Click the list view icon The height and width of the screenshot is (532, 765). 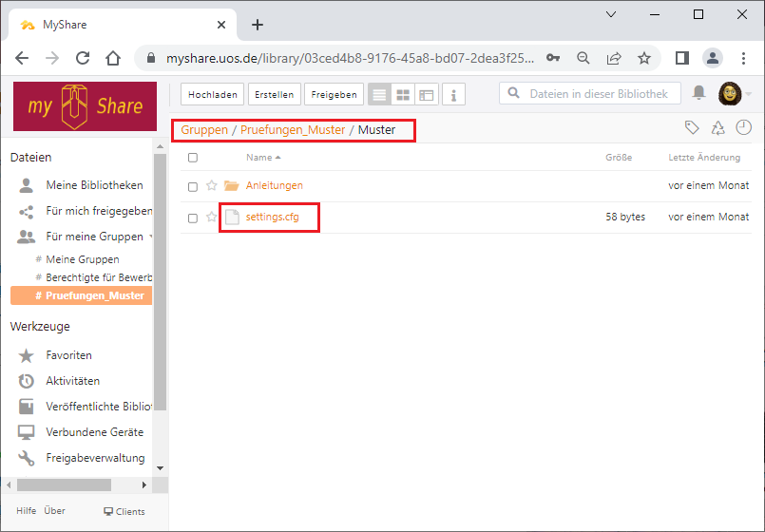379,95
